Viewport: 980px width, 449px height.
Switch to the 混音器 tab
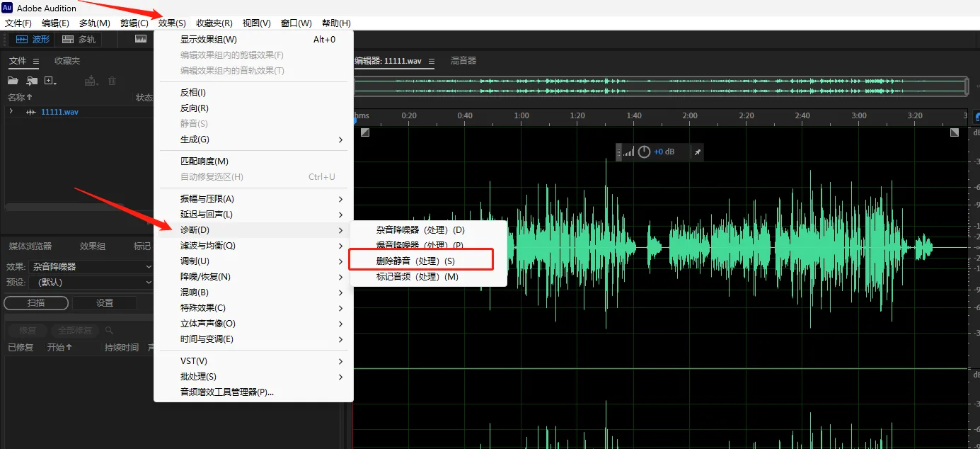pyautogui.click(x=463, y=61)
